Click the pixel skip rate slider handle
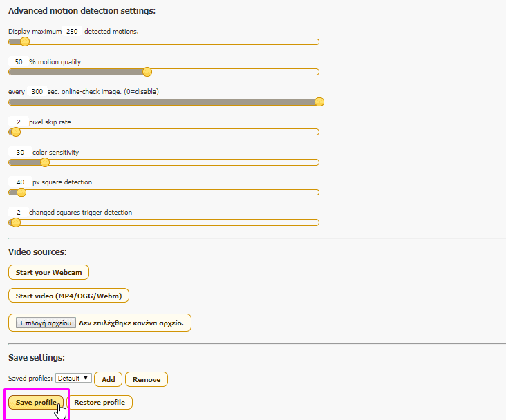Viewport: 506px width, 420px height. point(15,132)
